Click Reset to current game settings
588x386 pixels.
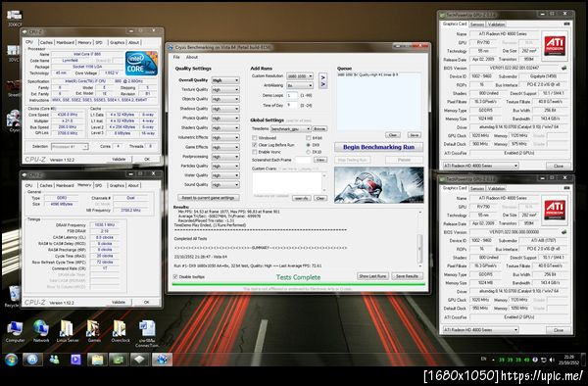pos(208,198)
